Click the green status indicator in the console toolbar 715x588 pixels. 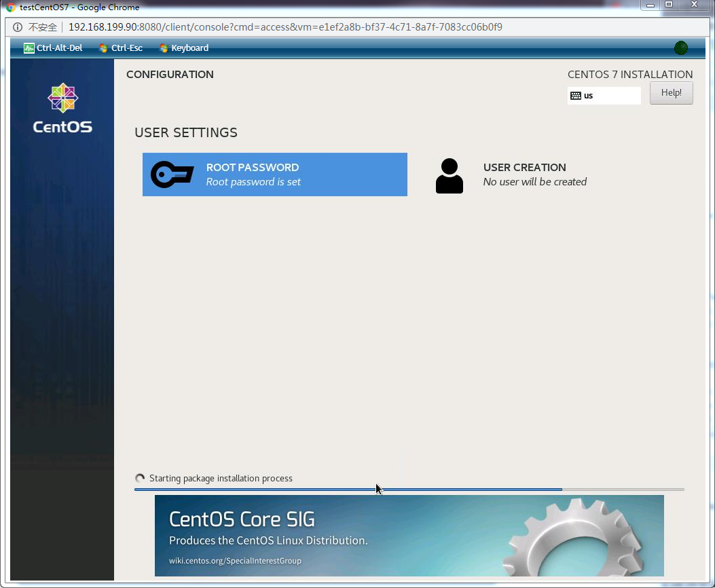click(680, 48)
